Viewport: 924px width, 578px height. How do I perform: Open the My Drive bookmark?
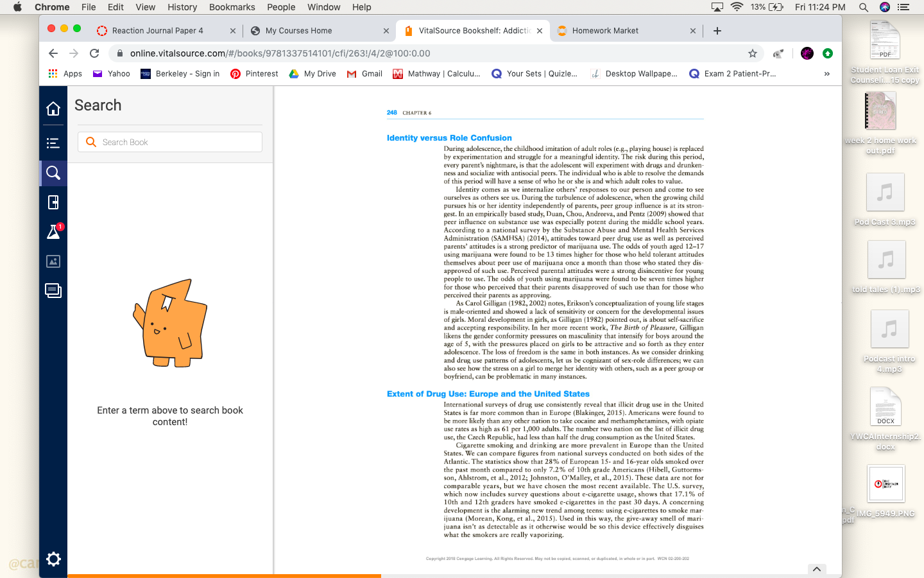(312, 74)
